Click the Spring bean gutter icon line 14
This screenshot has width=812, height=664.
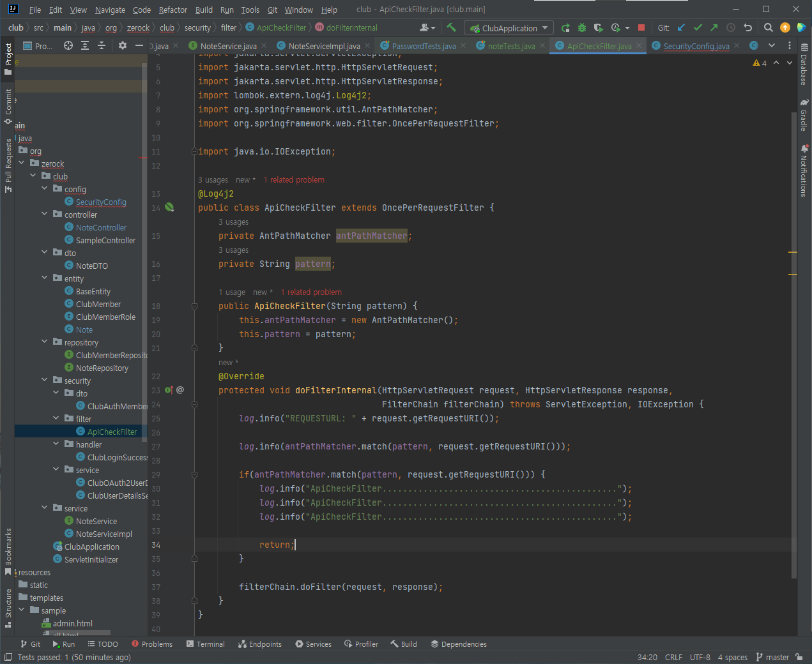click(x=169, y=207)
